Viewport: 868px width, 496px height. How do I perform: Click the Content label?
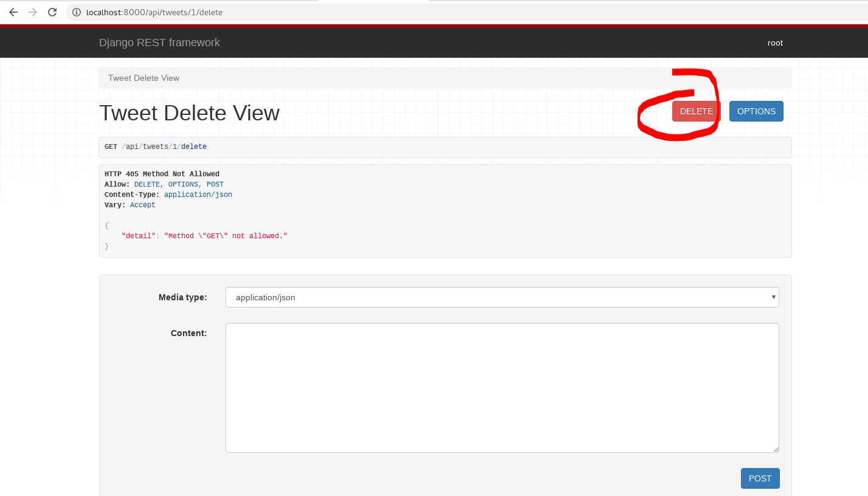pyautogui.click(x=188, y=333)
